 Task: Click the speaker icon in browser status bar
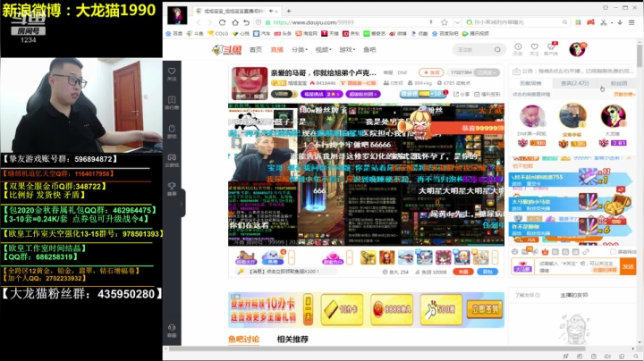coord(607,356)
